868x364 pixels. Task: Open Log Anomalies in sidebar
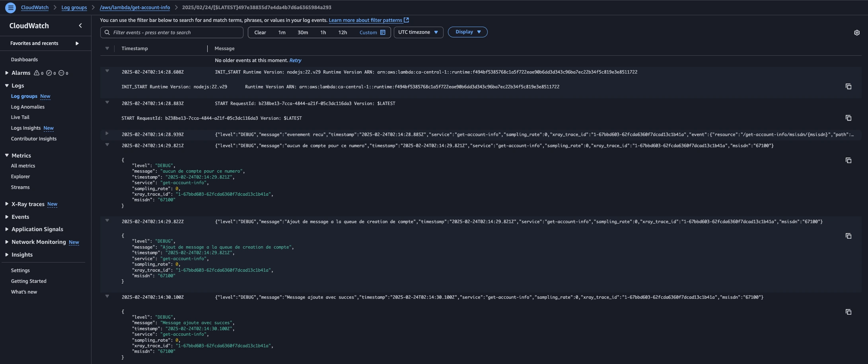tap(28, 107)
